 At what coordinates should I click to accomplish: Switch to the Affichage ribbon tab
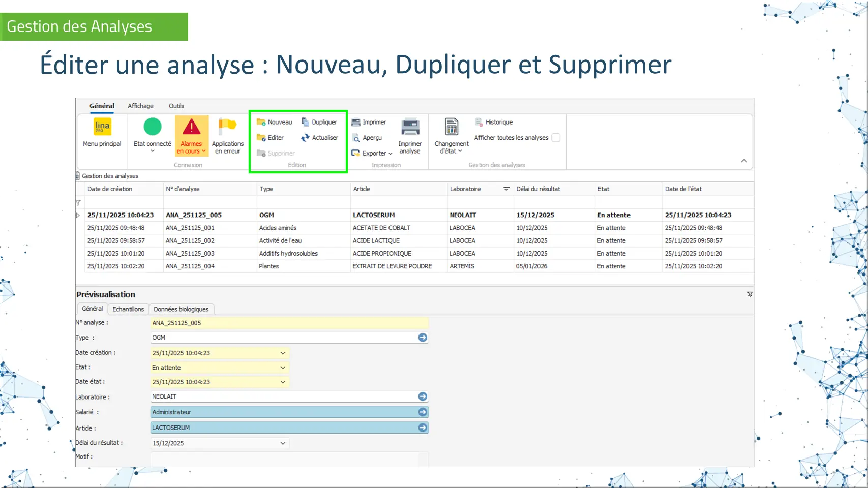point(140,106)
